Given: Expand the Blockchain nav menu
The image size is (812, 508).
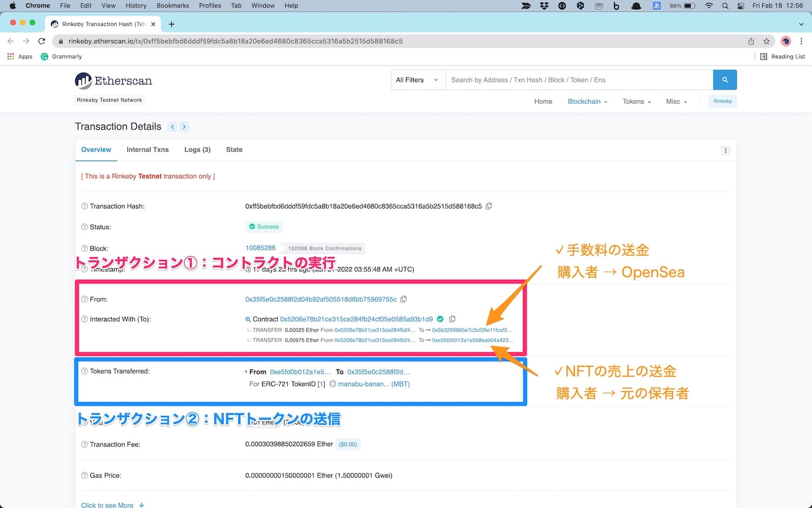Looking at the screenshot, I should (587, 101).
